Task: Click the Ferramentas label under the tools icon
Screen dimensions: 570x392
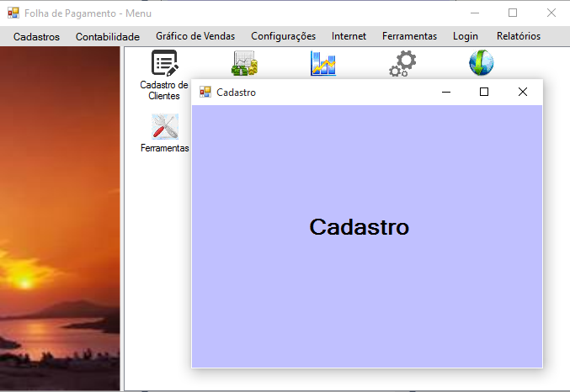Action: coord(165,148)
